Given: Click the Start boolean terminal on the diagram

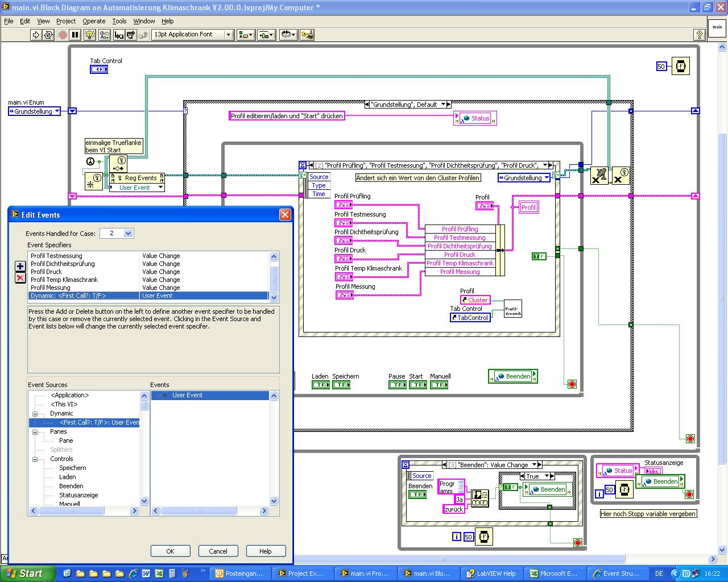Looking at the screenshot, I should click(x=418, y=385).
